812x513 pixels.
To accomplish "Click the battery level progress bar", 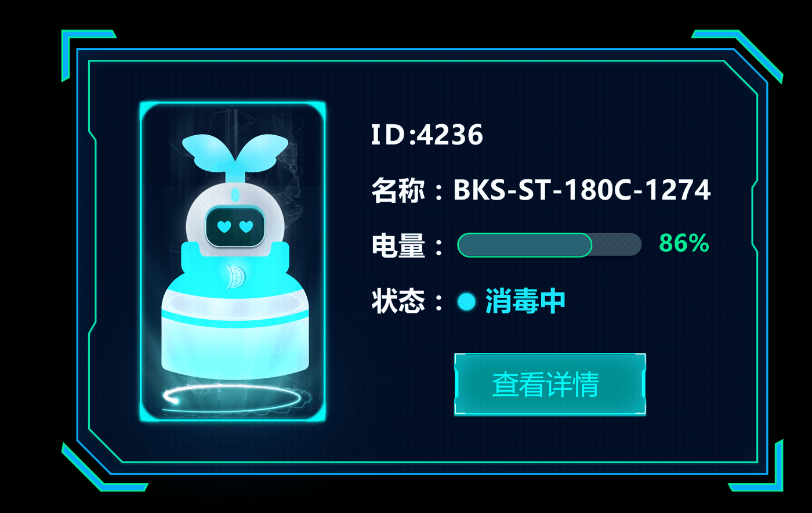I will pyautogui.click(x=549, y=244).
